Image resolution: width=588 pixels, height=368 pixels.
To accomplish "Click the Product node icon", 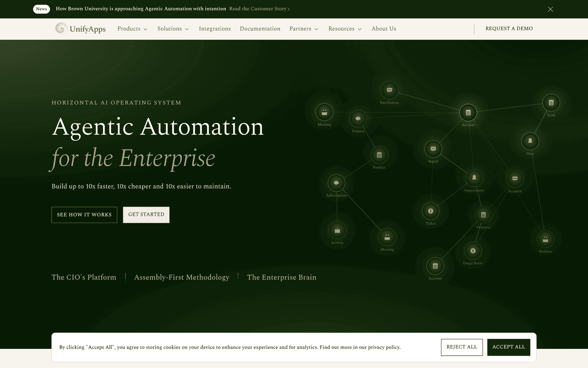I will (x=379, y=155).
